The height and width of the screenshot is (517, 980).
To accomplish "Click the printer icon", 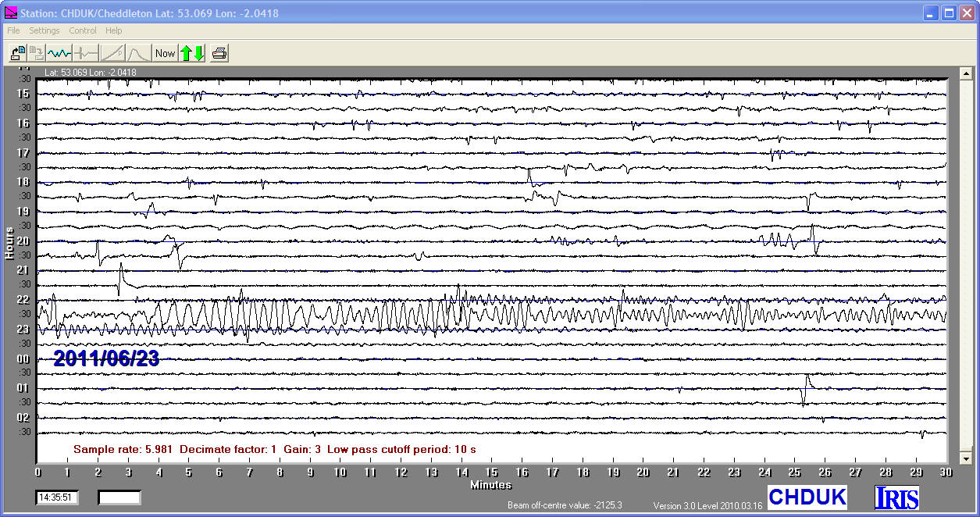I will pos(219,53).
